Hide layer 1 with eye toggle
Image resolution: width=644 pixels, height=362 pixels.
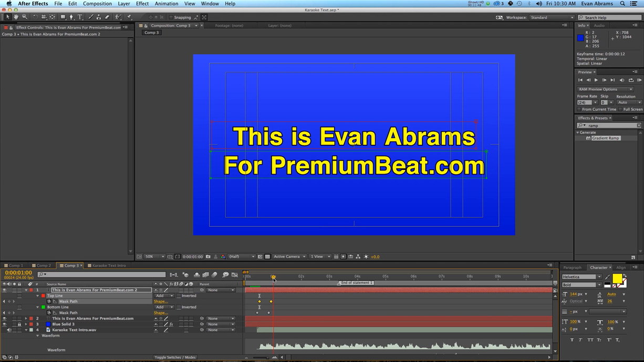click(4, 290)
